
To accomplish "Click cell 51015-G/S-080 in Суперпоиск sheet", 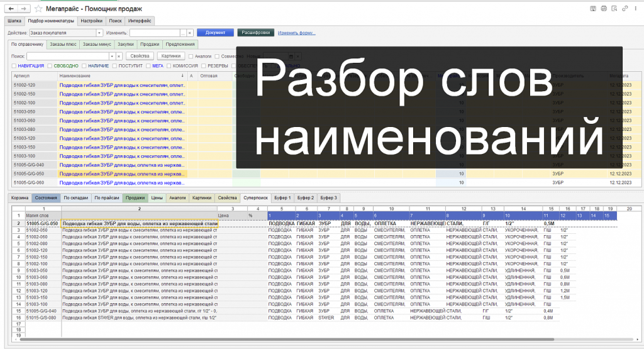I will click(43, 318).
